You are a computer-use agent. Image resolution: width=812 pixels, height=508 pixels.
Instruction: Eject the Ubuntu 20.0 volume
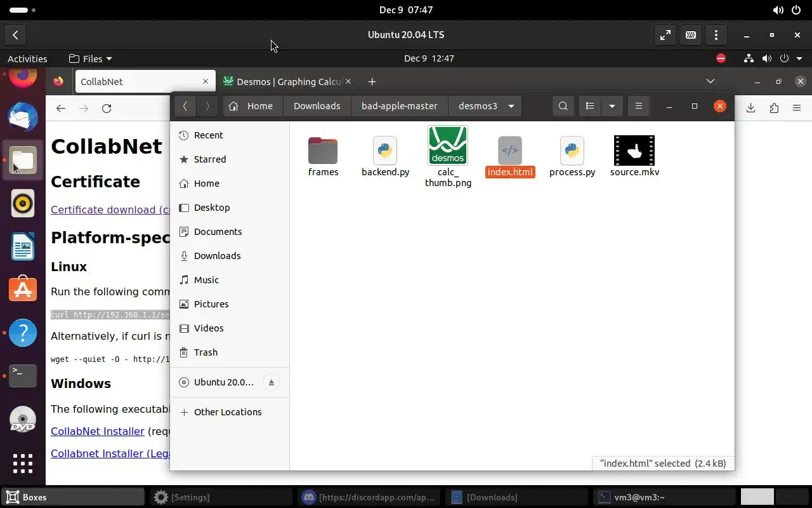pos(271,382)
